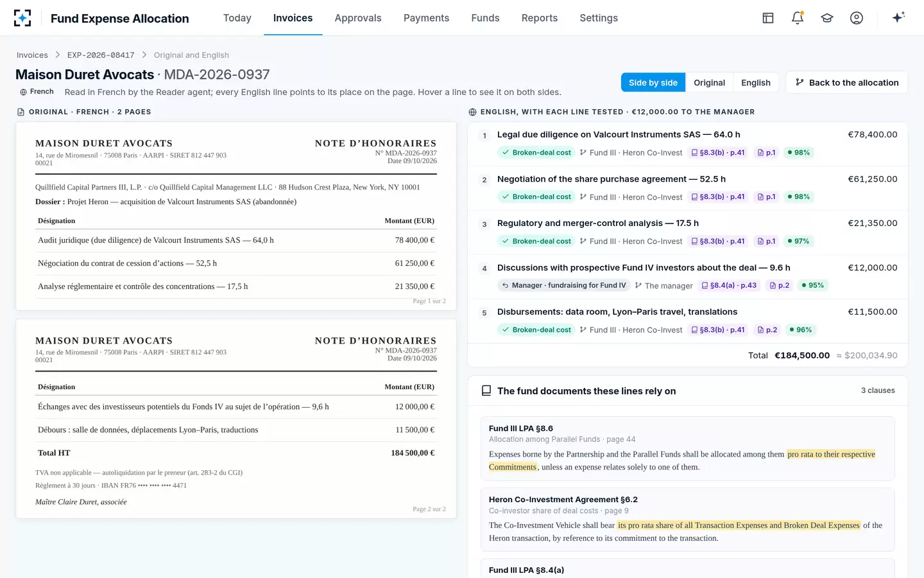Open clause §8.4(a) · p.43 chip on line 4
The width and height of the screenshot is (924, 578).
click(x=729, y=285)
